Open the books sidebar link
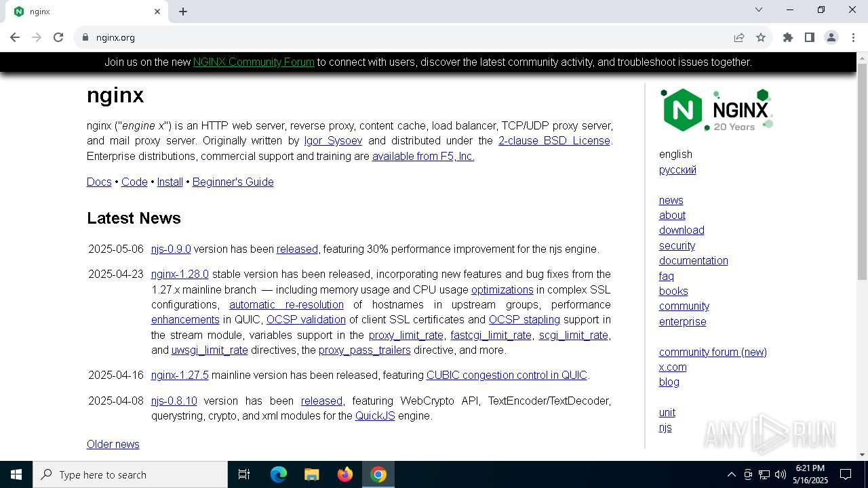This screenshot has height=488, width=868. [673, 291]
